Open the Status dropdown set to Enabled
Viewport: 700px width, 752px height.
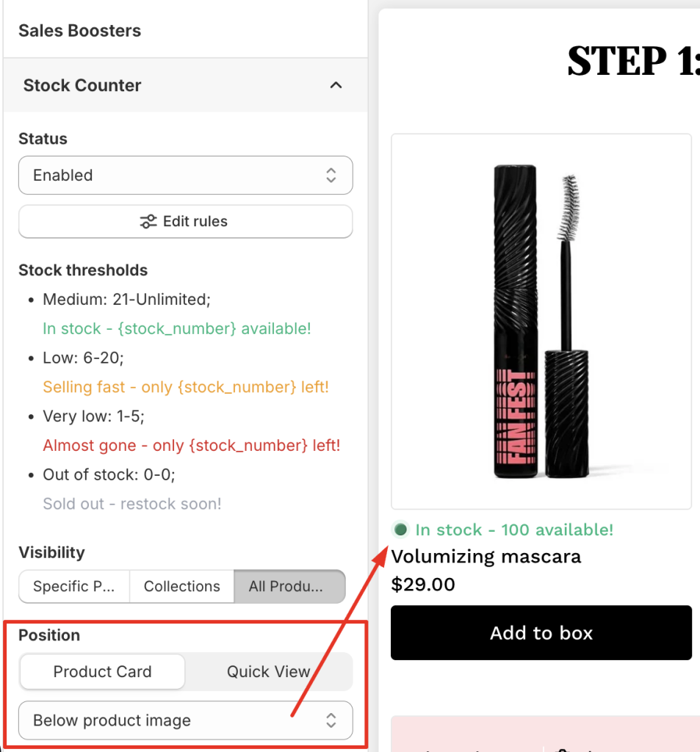[185, 176]
